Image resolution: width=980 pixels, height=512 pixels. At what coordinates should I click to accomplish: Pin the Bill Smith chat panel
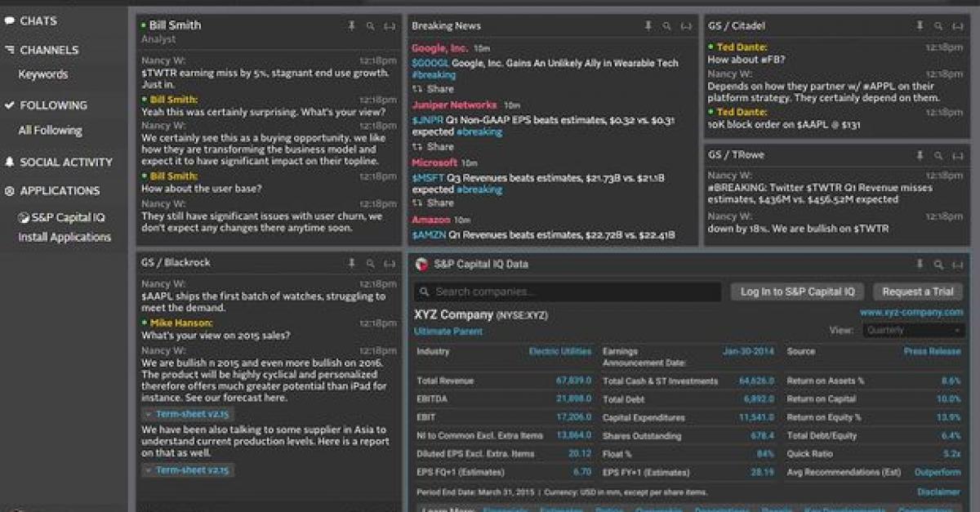[352, 26]
